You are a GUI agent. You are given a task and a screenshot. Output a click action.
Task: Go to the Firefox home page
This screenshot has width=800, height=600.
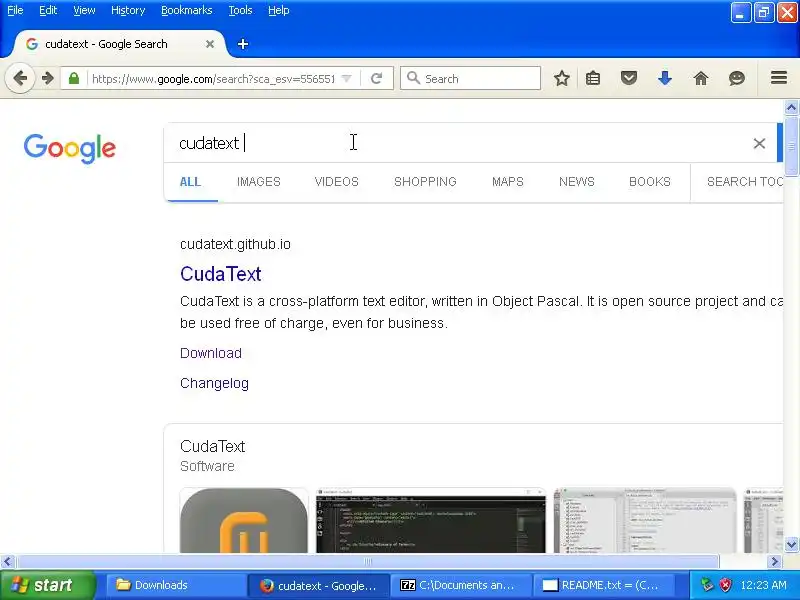pos(701,79)
